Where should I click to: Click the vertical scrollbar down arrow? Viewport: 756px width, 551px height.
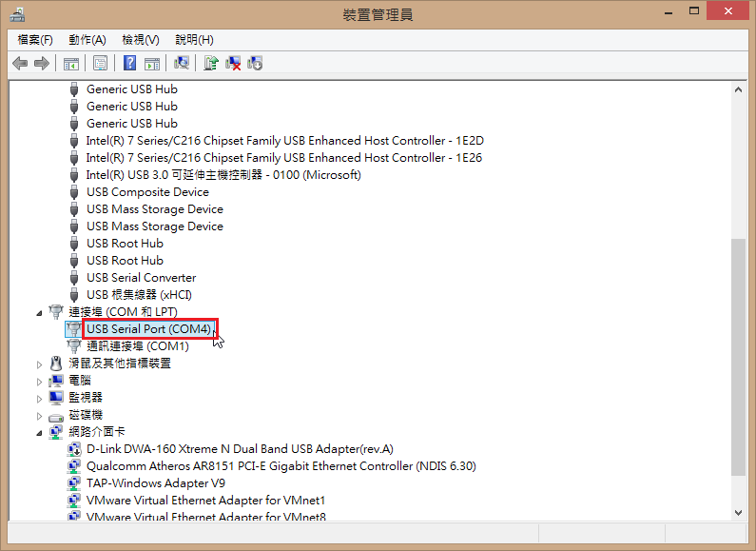tap(738, 513)
